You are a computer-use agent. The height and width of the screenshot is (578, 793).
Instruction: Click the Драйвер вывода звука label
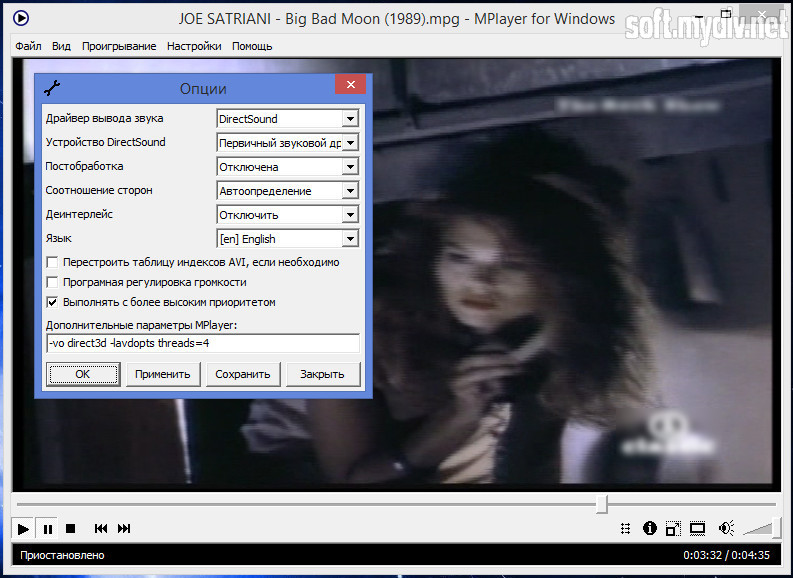coord(104,118)
